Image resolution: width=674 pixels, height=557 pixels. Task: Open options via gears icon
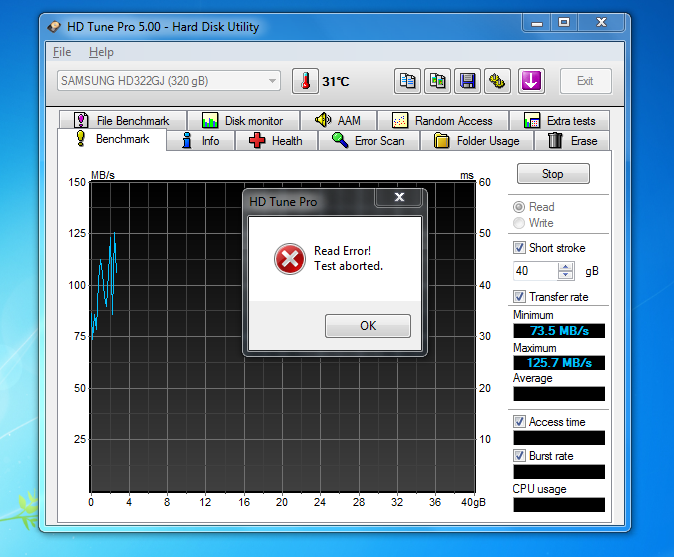pyautogui.click(x=497, y=81)
